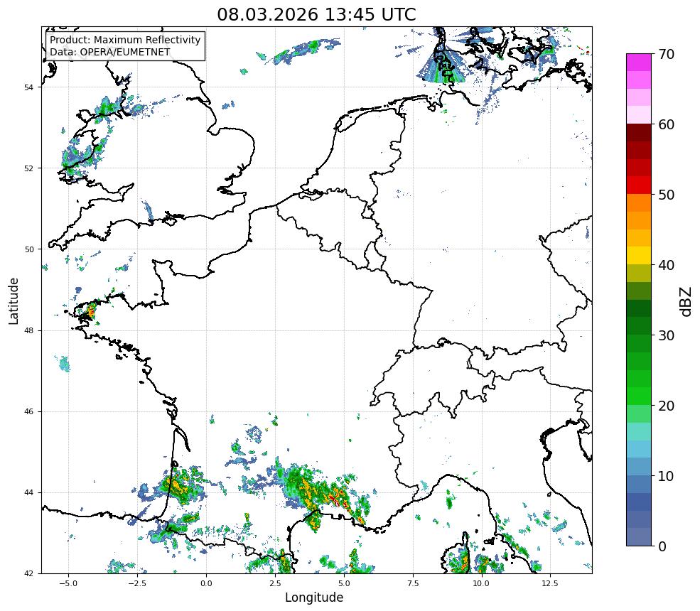Click the longitude tick label -5.0
The image size is (700, 611).
point(68,583)
